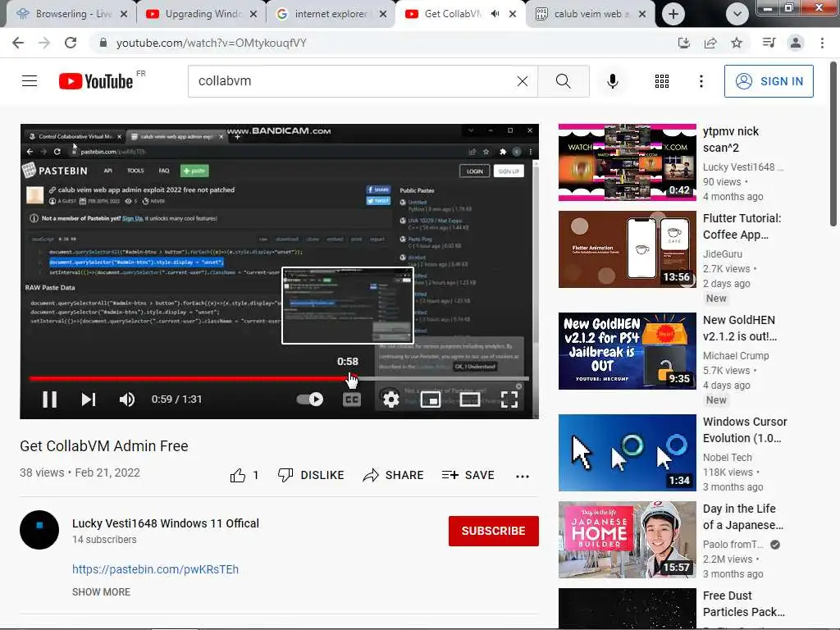Open the New GoldHEN v2.1.2 thumbnail
This screenshot has width=840, height=630.
point(628,351)
